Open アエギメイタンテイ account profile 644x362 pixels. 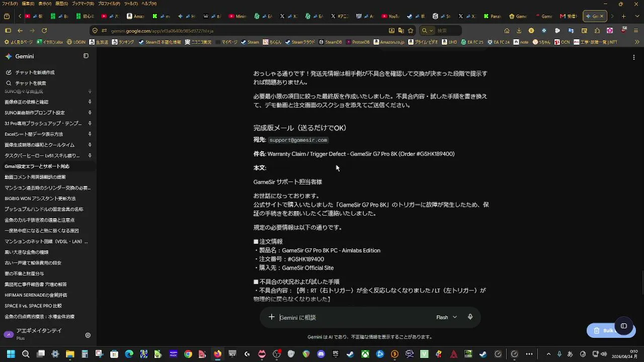coord(39,334)
